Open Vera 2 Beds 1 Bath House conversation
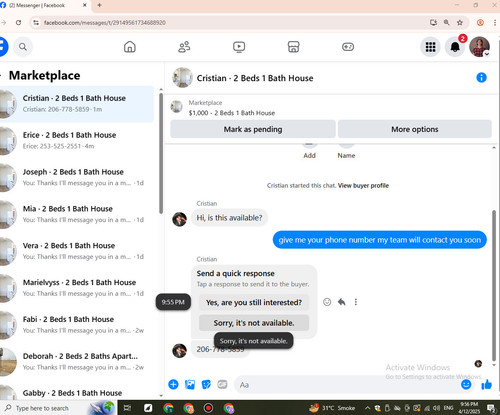The height and width of the screenshot is (415, 500). [x=77, y=251]
